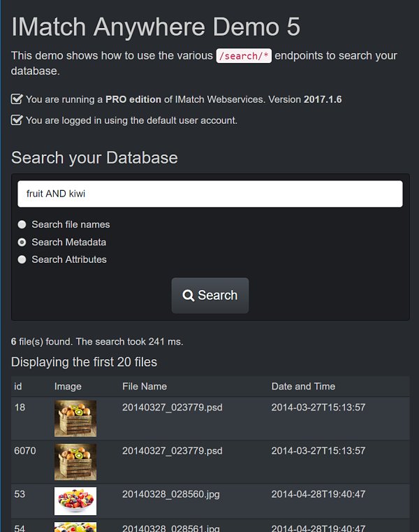Click the id cell '6070'

tap(25, 451)
